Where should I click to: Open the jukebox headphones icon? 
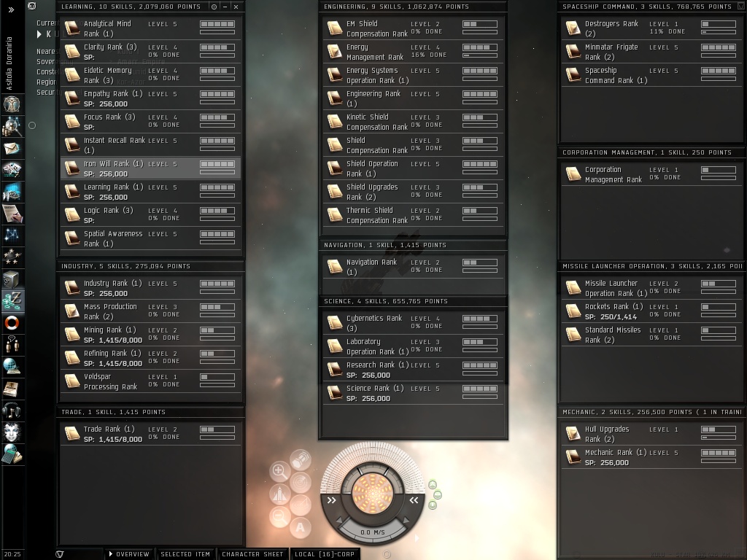coord(12,410)
